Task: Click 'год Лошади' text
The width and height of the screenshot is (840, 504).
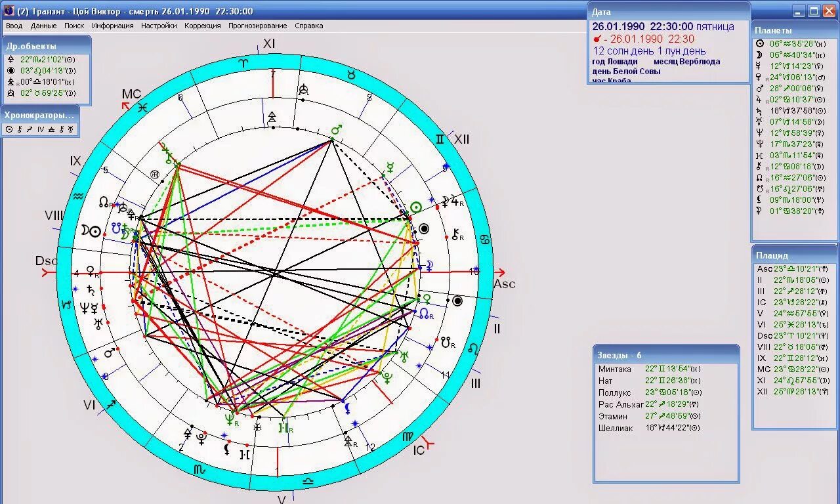Action: pos(615,62)
